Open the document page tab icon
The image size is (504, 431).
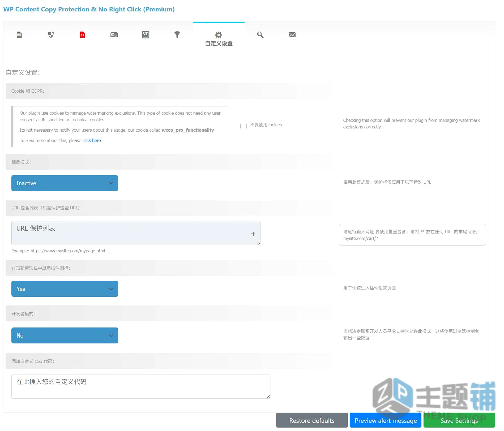[19, 35]
